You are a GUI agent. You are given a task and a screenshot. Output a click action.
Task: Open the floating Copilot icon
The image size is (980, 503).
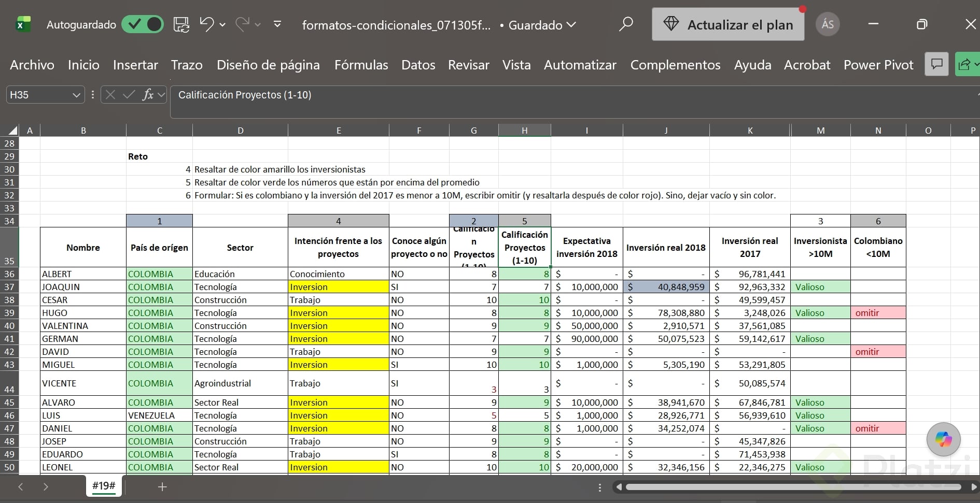point(943,439)
